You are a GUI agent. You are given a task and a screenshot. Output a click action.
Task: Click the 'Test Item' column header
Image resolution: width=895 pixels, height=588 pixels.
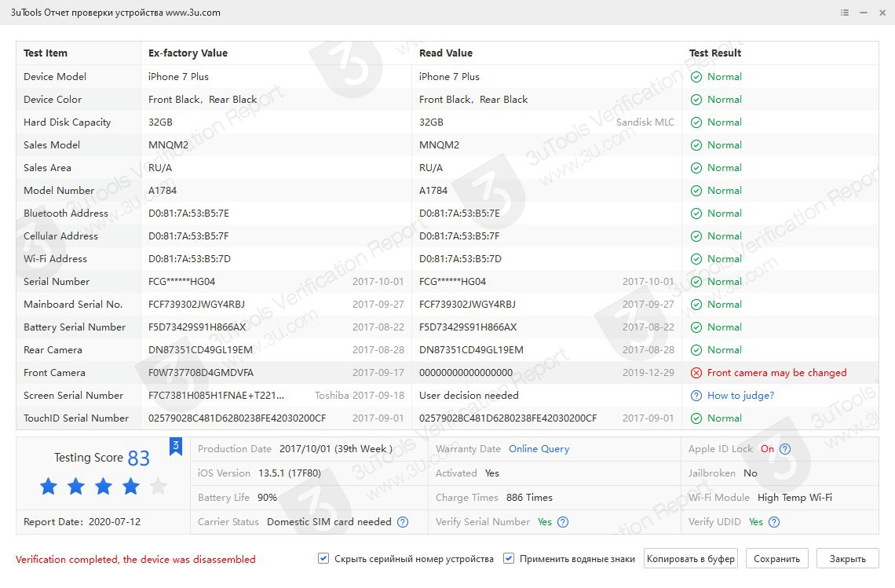46,53
